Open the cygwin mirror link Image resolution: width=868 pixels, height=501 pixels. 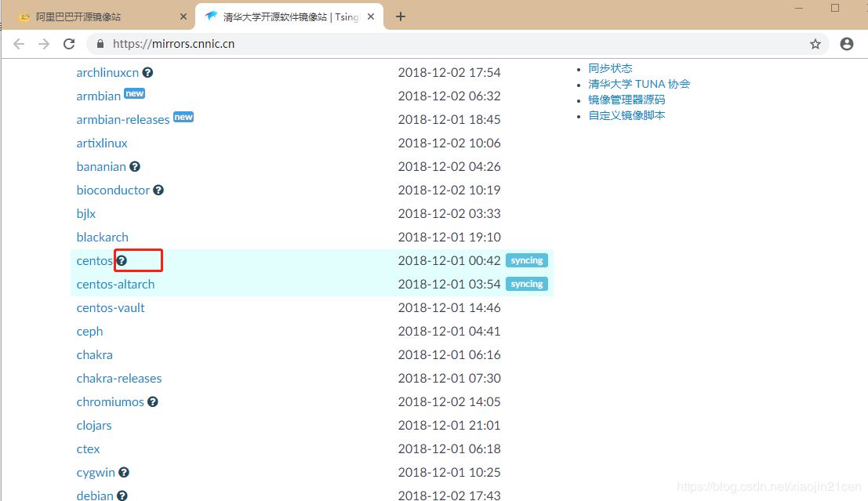point(96,473)
